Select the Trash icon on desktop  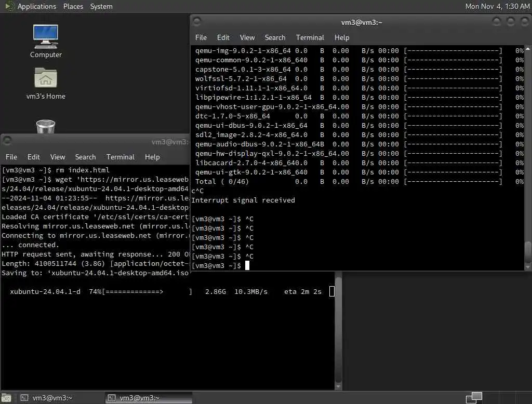coord(46,127)
